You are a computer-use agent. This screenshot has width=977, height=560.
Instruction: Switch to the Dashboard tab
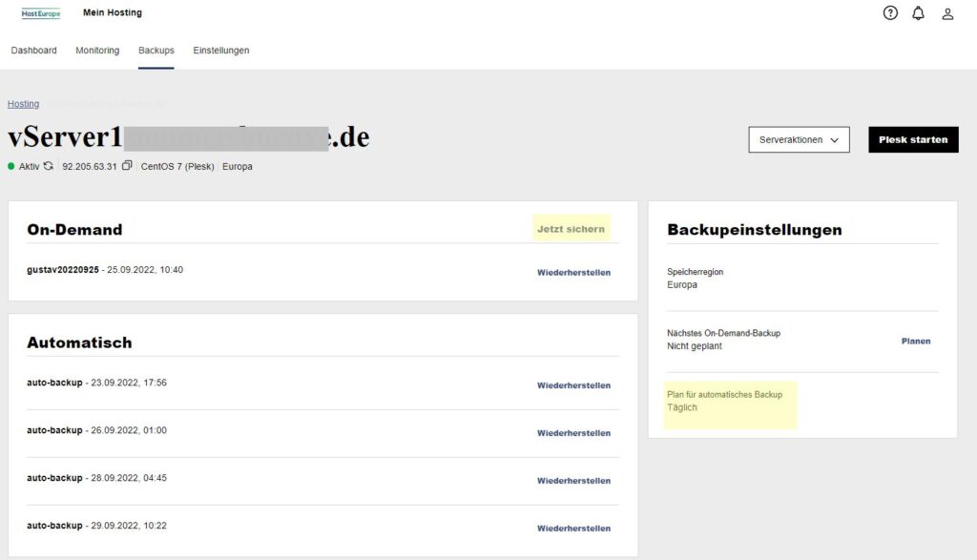click(33, 51)
